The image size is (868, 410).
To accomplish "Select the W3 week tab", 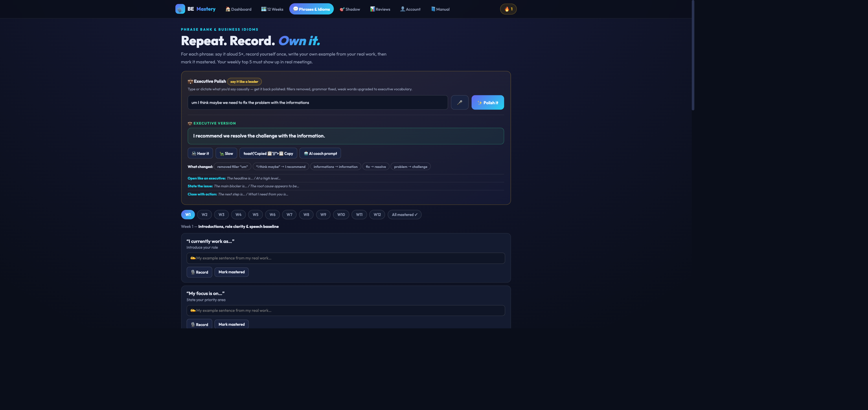I will coord(221,215).
